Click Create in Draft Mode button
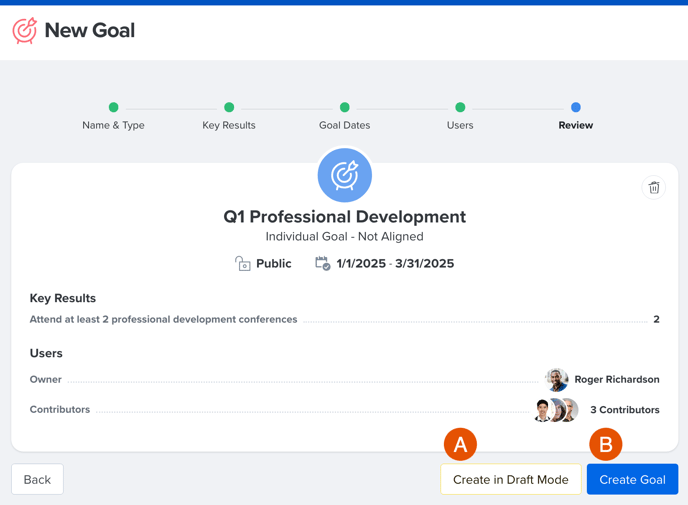The height and width of the screenshot is (505, 688). [511, 479]
